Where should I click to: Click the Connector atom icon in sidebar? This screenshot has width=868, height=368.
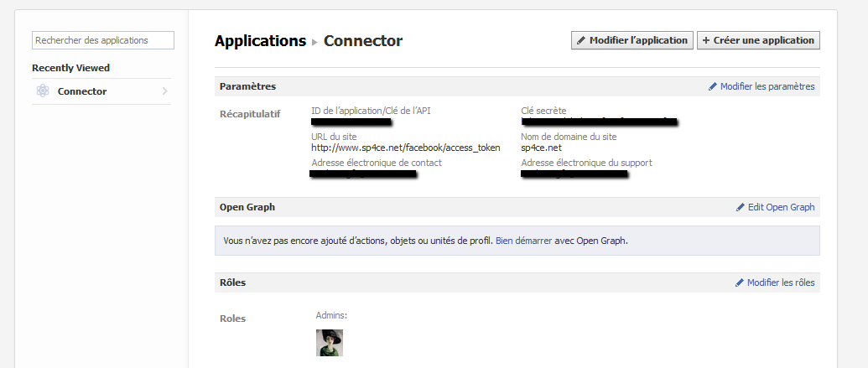pos(43,91)
